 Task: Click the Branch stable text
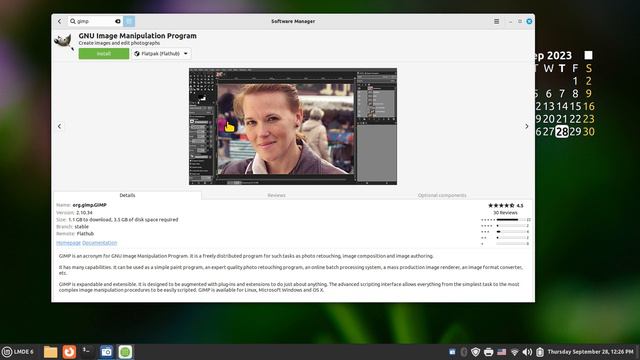72,227
